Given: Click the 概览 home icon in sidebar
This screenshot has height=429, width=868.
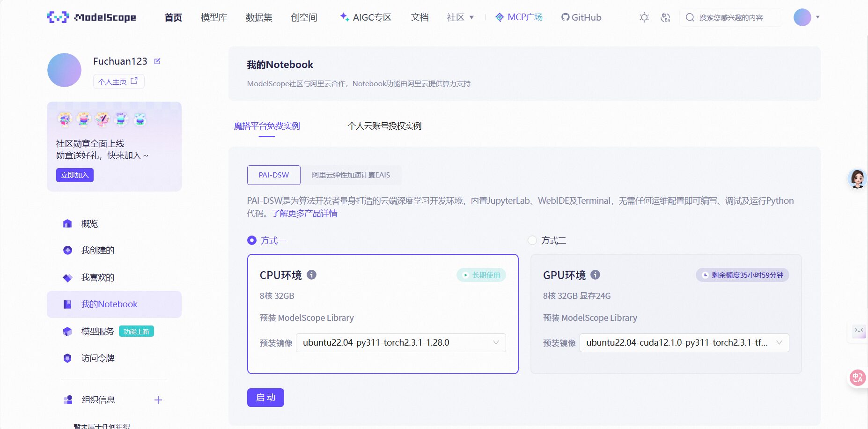Looking at the screenshot, I should (x=67, y=223).
